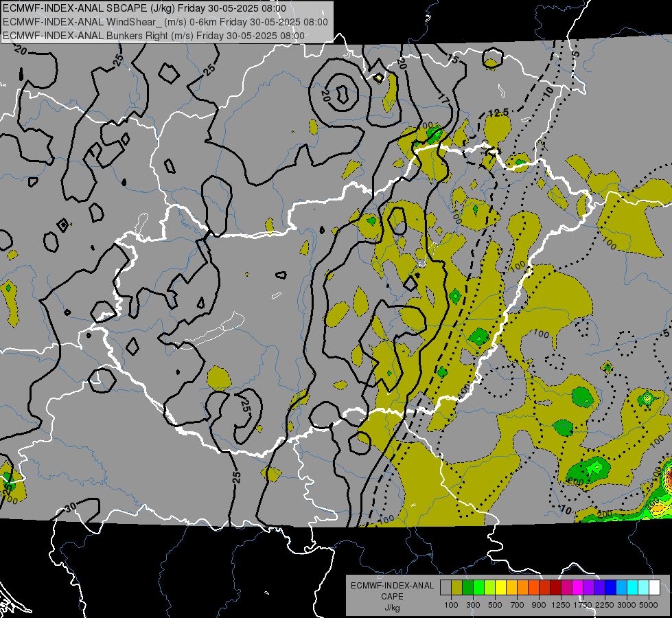672x618 pixels.
Task: Click the 5000 legend scale value
Action: (x=649, y=605)
